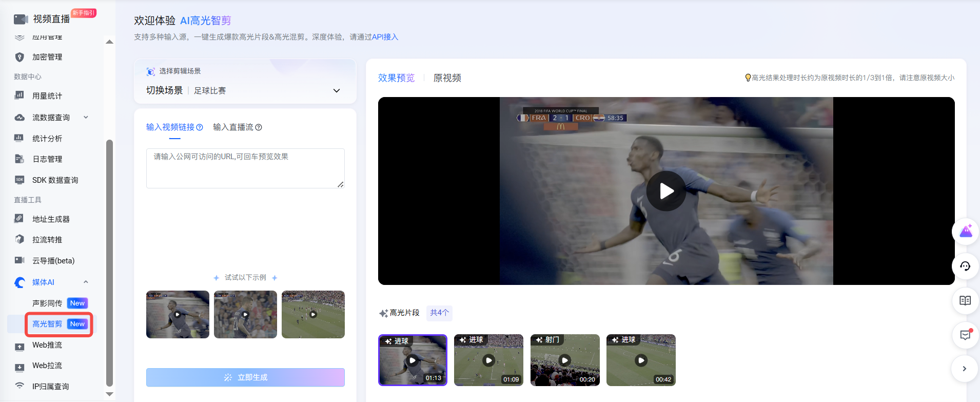Image resolution: width=980 pixels, height=402 pixels.
Task: Click help icon beside 输入视频链接
Action: point(200,127)
